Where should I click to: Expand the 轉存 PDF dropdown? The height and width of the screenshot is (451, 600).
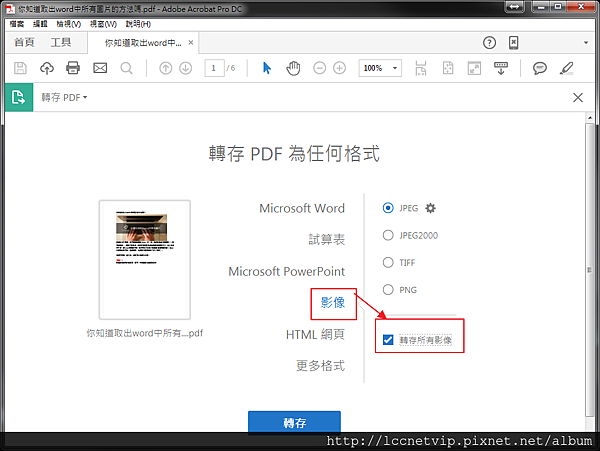click(64, 97)
